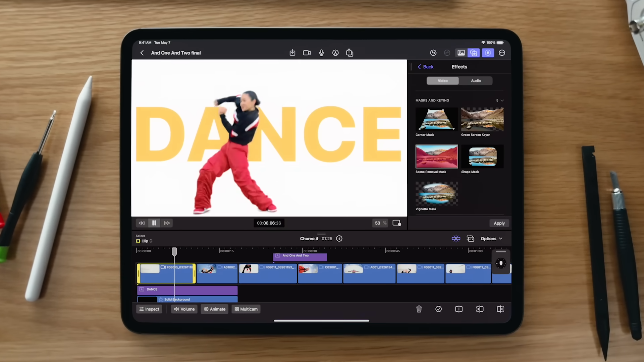This screenshot has width=644, height=362.
Task: Click the 00:01:00 ruler mark
Action: coord(476,251)
